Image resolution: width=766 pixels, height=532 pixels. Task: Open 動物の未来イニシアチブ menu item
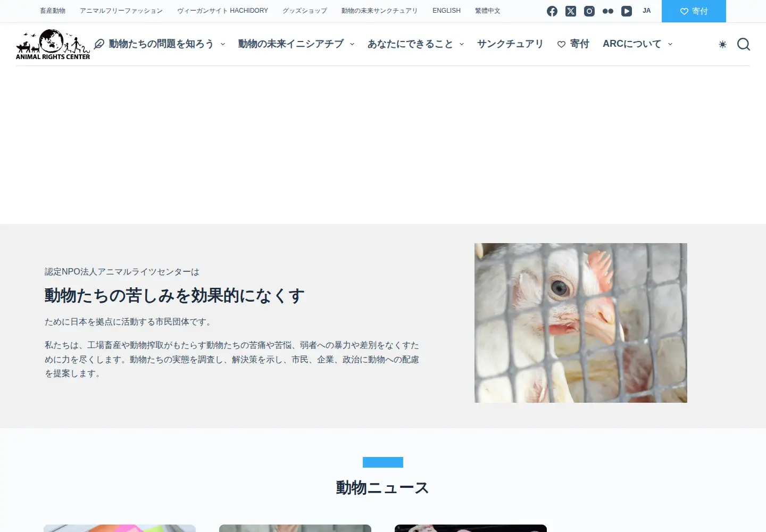click(x=291, y=44)
